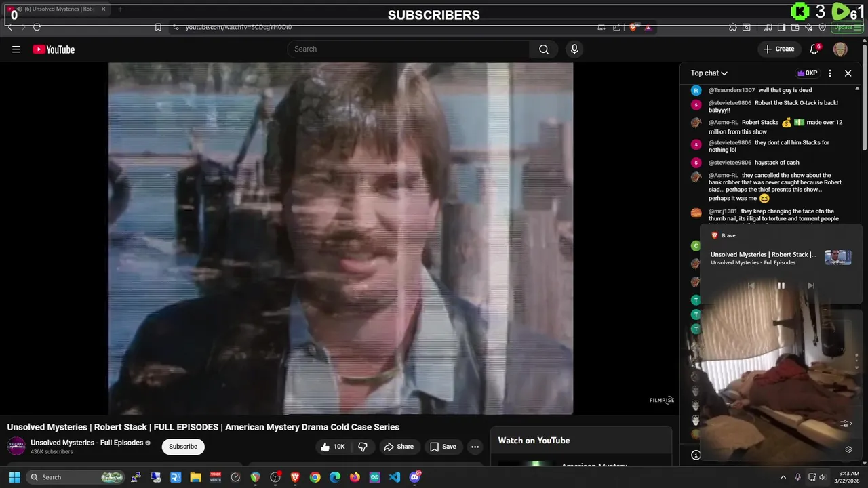Click the 10K like count
The image size is (868, 488).
[x=339, y=447]
